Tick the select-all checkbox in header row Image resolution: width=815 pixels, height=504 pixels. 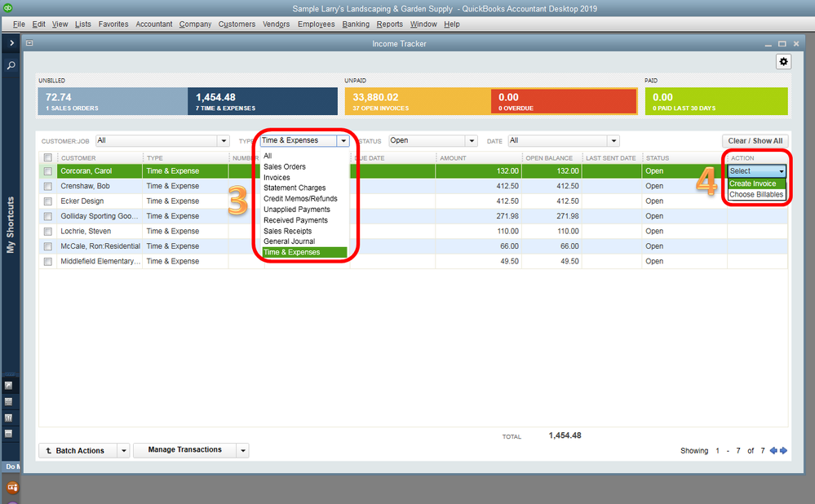[x=48, y=157]
